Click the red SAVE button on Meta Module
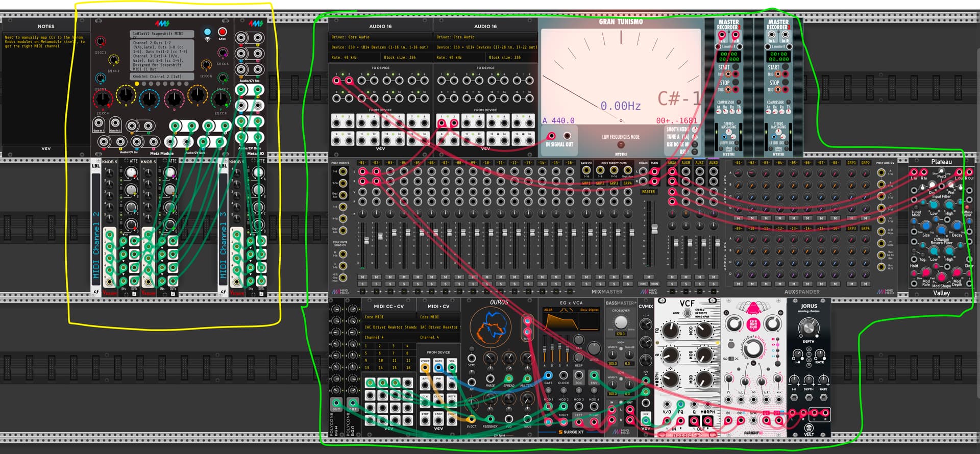Image resolution: width=980 pixels, height=454 pixels. pyautogui.click(x=223, y=33)
